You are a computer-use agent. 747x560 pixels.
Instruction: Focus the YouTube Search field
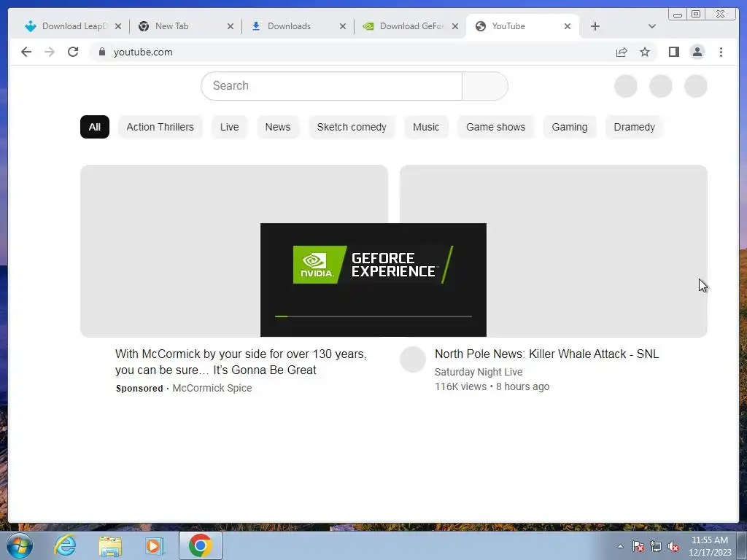point(332,86)
